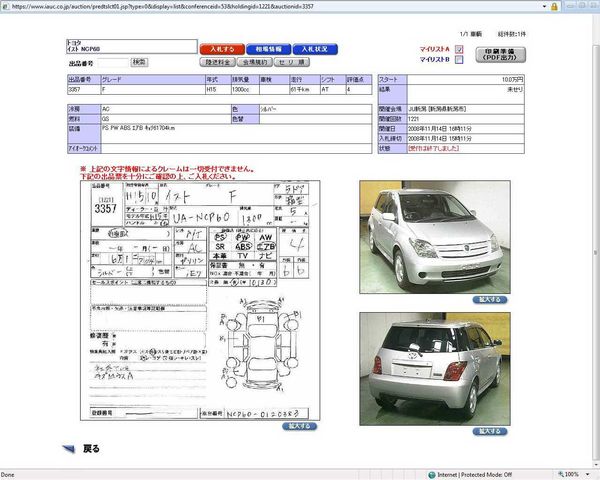Select the result value '未セリ'

click(515, 89)
